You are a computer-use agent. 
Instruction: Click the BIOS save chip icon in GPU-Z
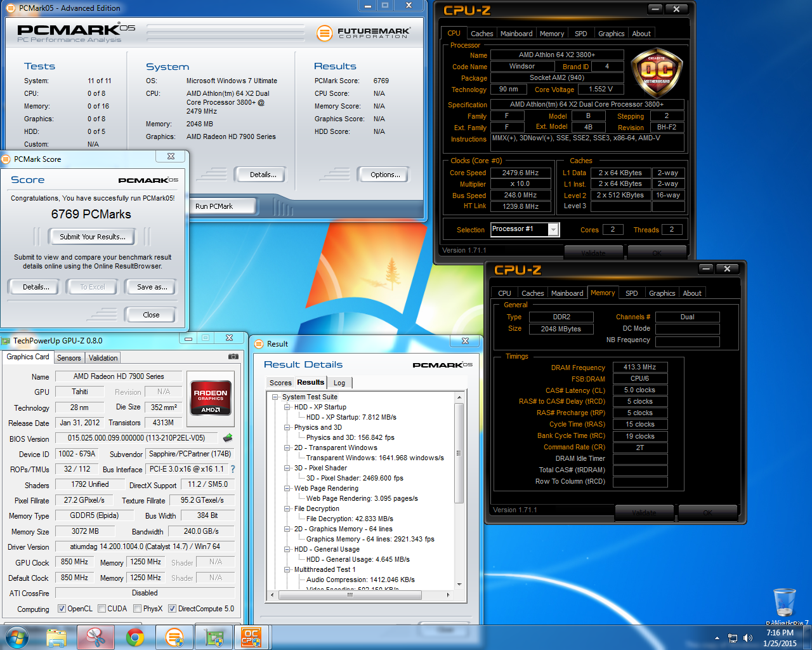click(x=228, y=438)
